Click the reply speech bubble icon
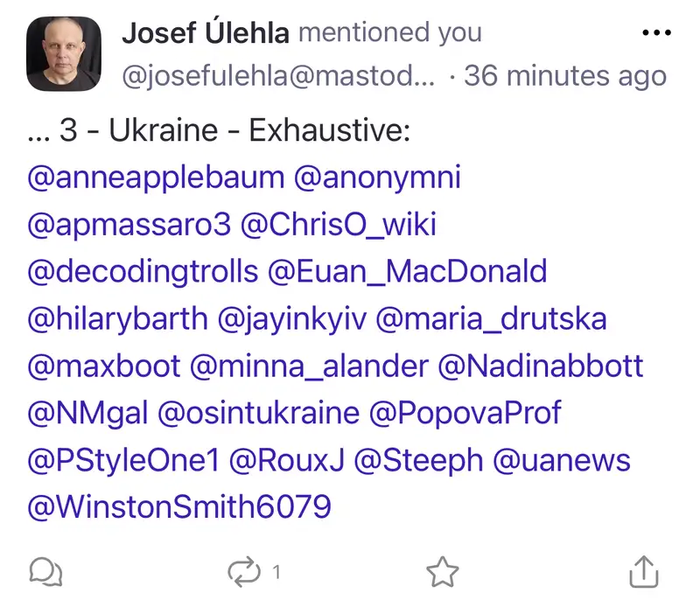The image size is (700, 600). coord(45,573)
